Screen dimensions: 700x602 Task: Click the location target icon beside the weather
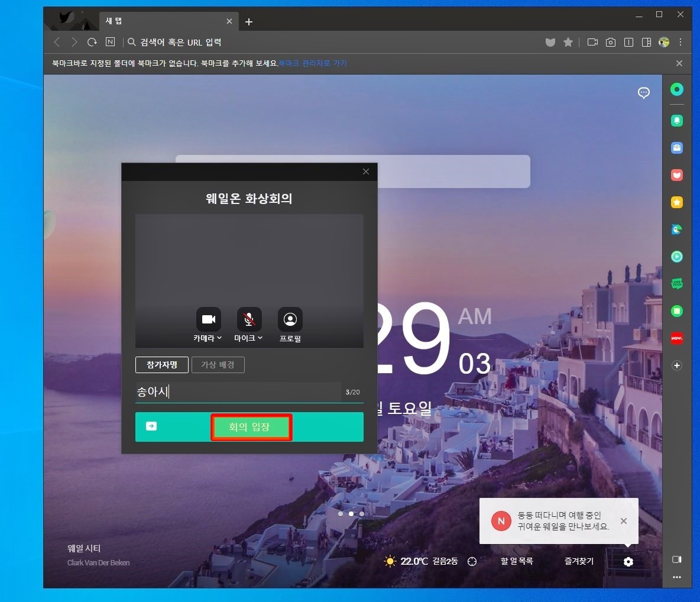472,561
